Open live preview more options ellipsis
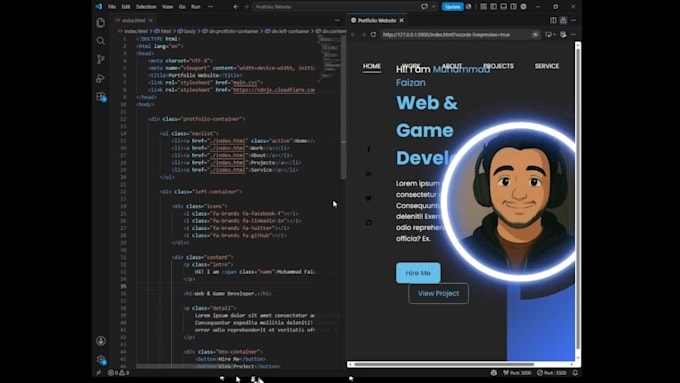 [573, 35]
